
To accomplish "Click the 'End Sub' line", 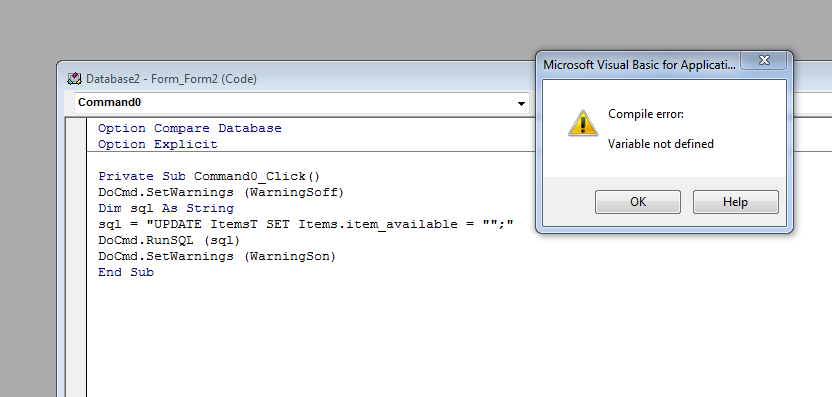I will pos(126,272).
